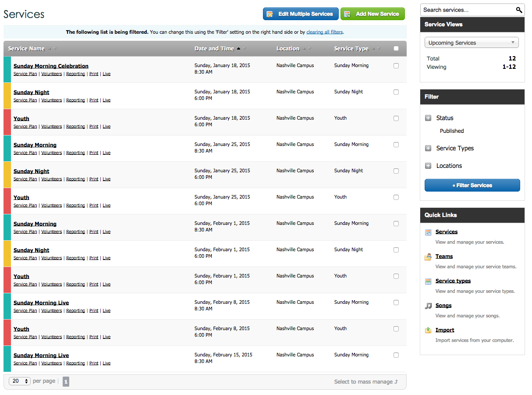This screenshot has width=532, height=395.
Task: Follow the 'clearing all filters' link
Action: click(x=324, y=32)
